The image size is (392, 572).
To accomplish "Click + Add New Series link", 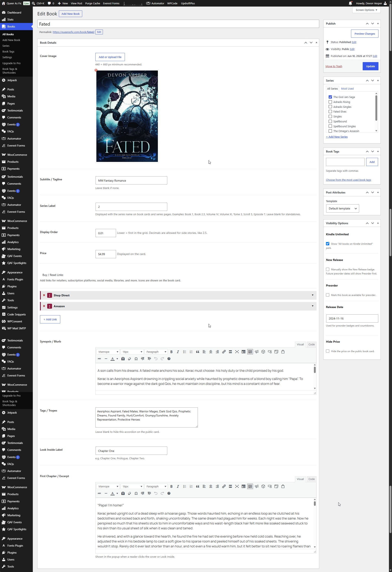I will tap(337, 137).
